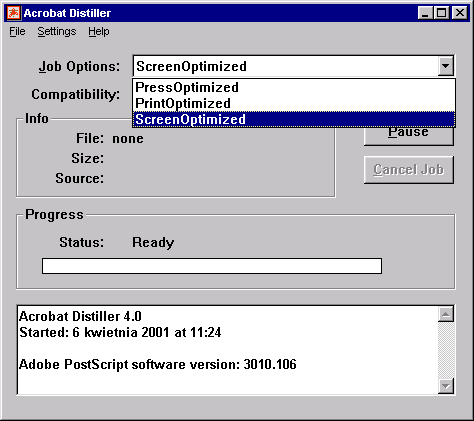Close the Acrobat Distiller window
The image size is (474, 421).
[x=460, y=13]
